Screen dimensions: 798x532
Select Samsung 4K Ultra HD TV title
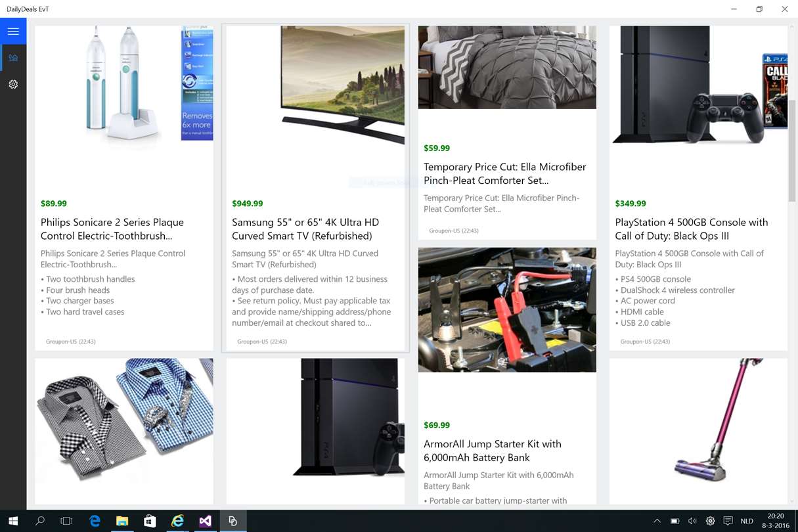305,229
